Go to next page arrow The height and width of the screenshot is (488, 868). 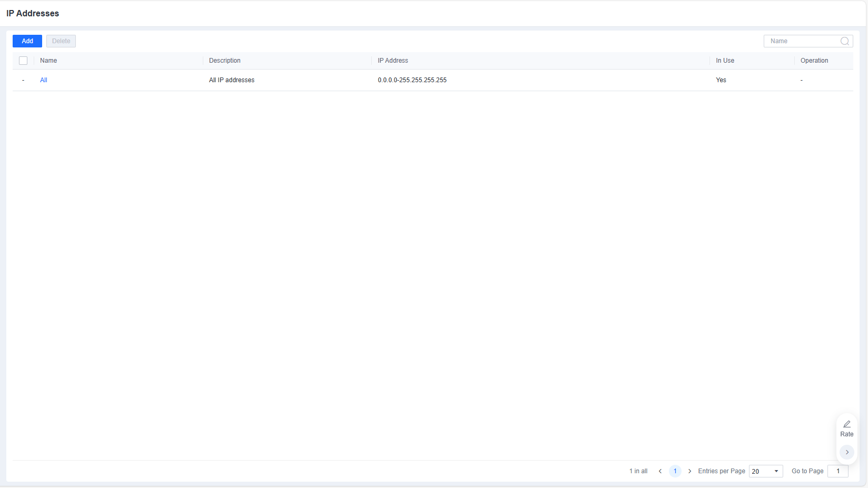coord(689,471)
